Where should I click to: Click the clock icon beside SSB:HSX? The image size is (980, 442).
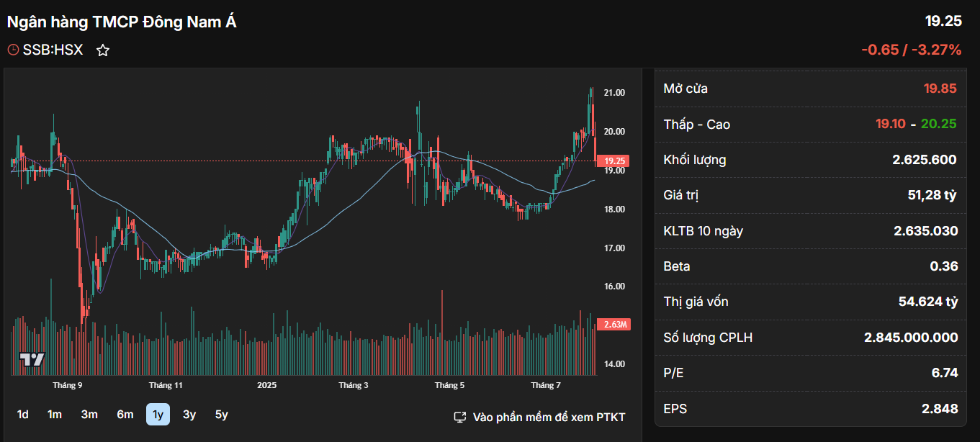tap(14, 50)
